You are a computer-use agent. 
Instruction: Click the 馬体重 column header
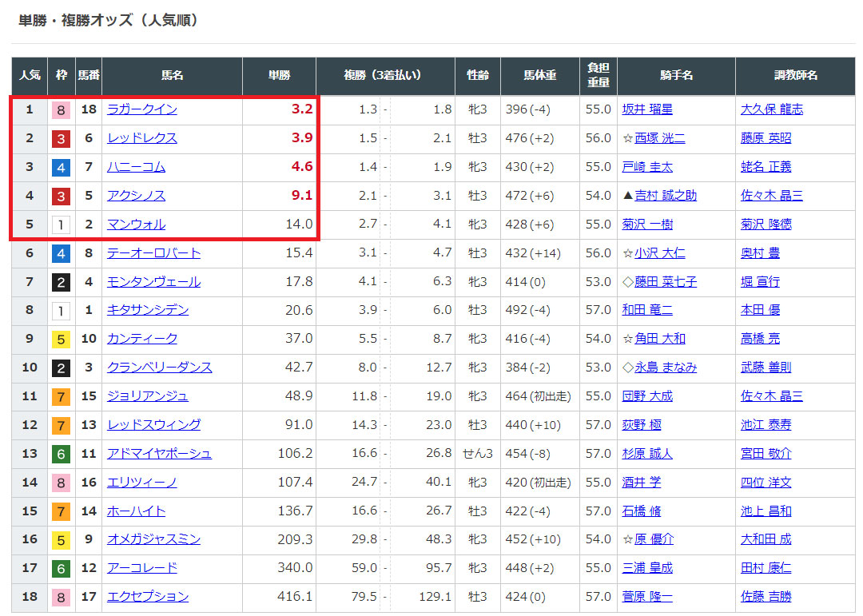tap(540, 75)
